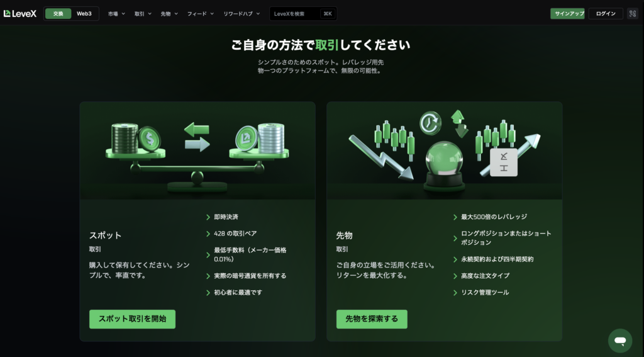Screen dimensions: 644x357
Task: Click the リスク管理ツール text
Action: (485, 293)
